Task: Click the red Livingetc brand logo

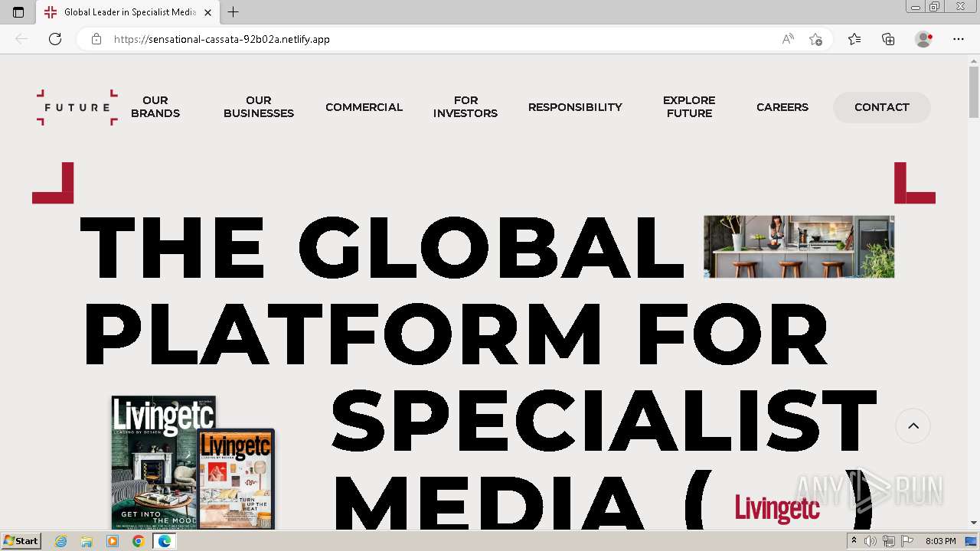Action: pyautogui.click(x=777, y=509)
